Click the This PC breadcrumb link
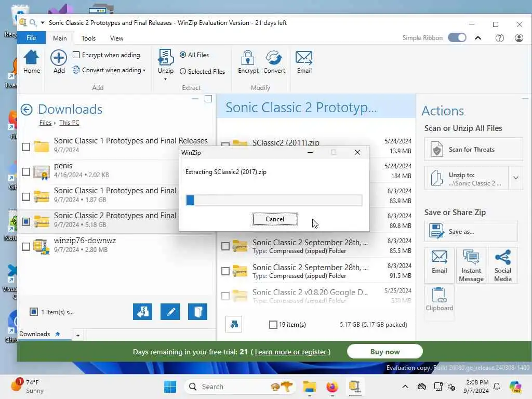Viewport: 532px width, 399px height. [x=69, y=123]
